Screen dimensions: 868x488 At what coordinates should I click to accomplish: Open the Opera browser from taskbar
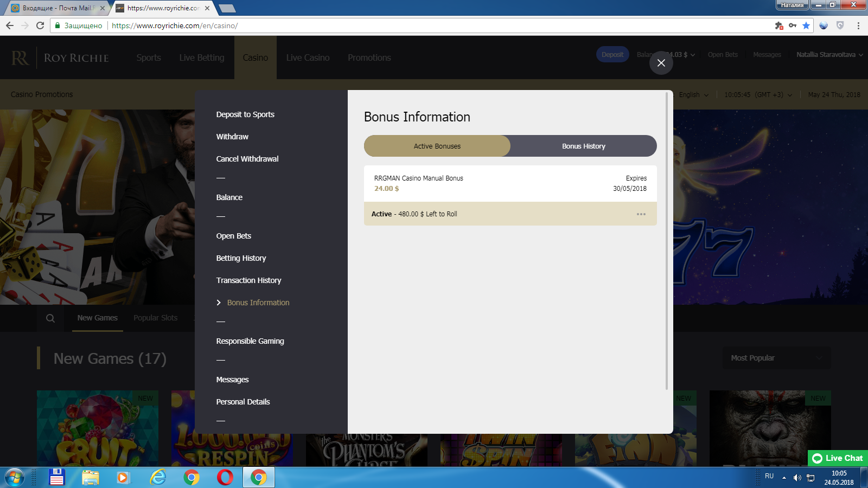225,477
